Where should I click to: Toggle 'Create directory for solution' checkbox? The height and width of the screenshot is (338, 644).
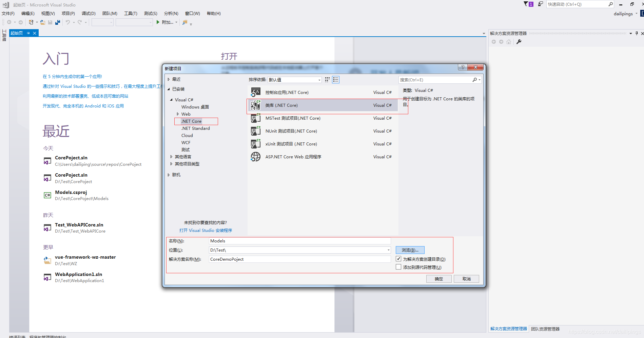398,259
